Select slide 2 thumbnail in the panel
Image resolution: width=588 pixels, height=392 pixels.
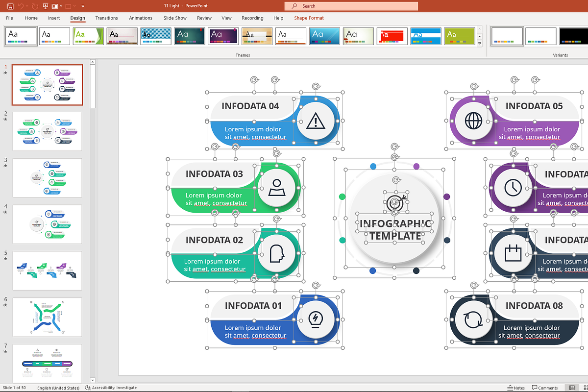(47, 131)
